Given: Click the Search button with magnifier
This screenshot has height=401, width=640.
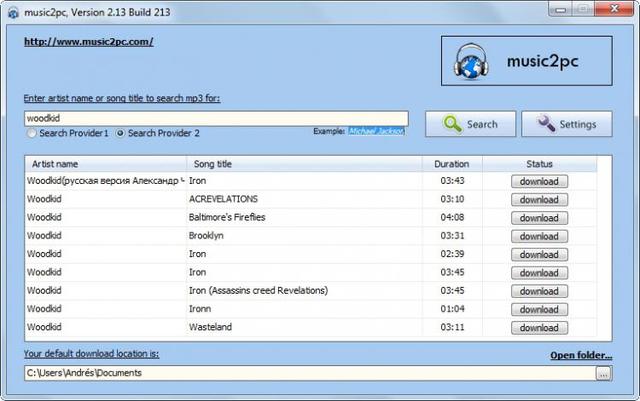Looking at the screenshot, I should click(x=471, y=124).
